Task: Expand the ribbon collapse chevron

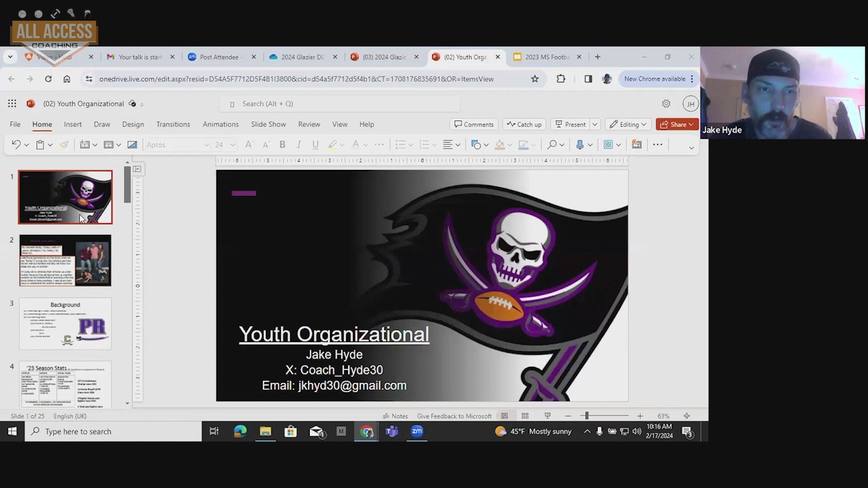Action: [x=691, y=147]
